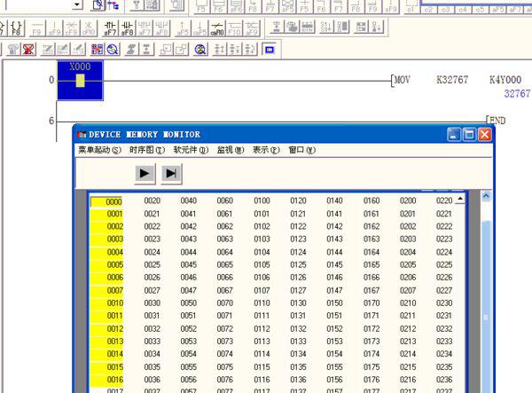Toggle the X000 contact in ladder
532x393 pixels.
coord(80,81)
